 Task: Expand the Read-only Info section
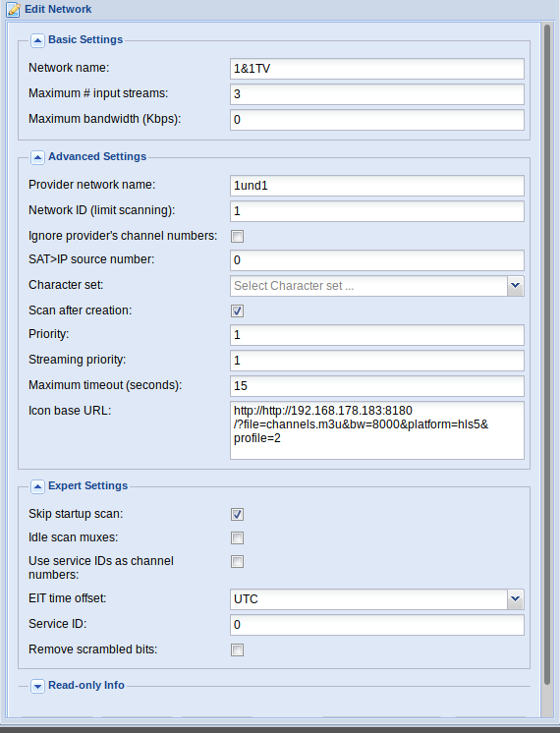click(38, 686)
